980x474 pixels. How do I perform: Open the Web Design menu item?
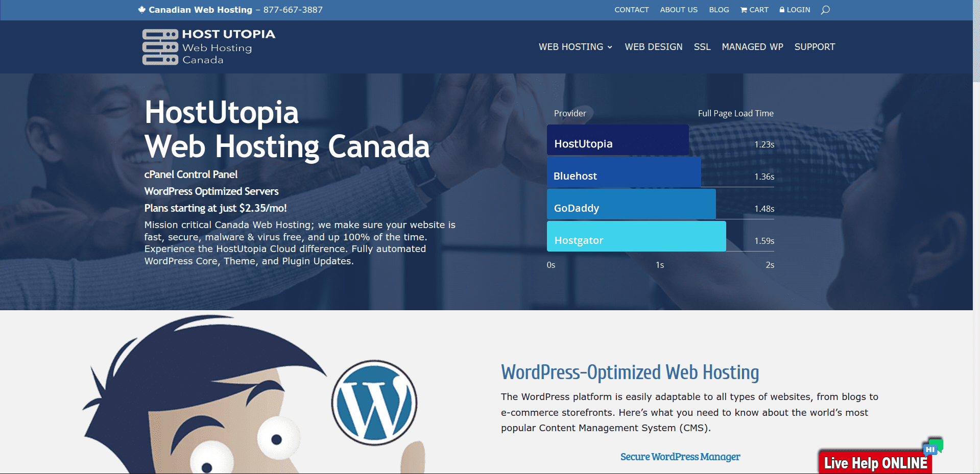click(x=654, y=47)
